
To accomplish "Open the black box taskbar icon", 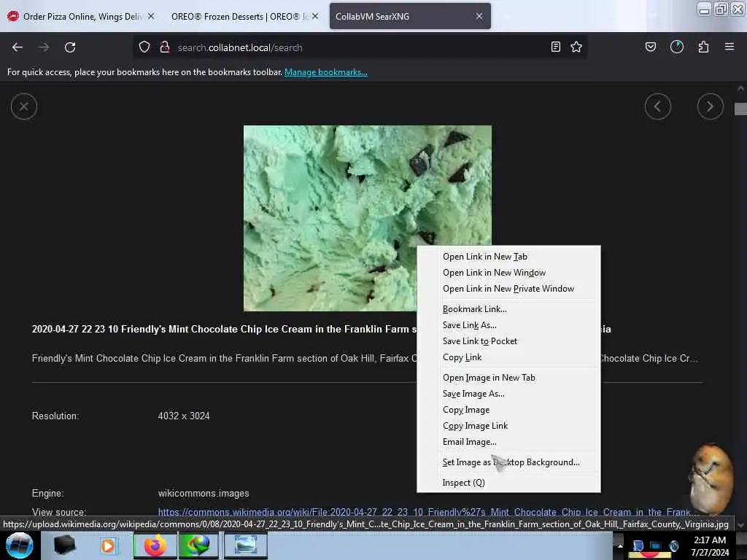I will [x=64, y=545].
